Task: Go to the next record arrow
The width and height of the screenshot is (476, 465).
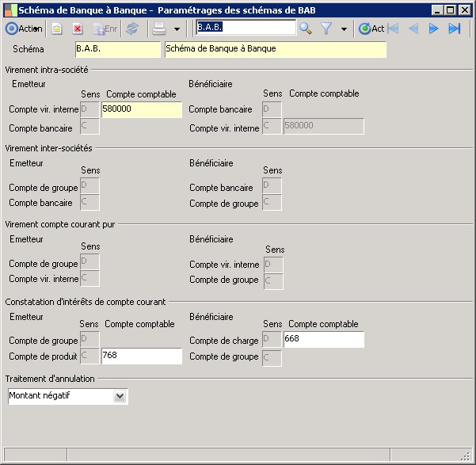Action: (x=433, y=29)
